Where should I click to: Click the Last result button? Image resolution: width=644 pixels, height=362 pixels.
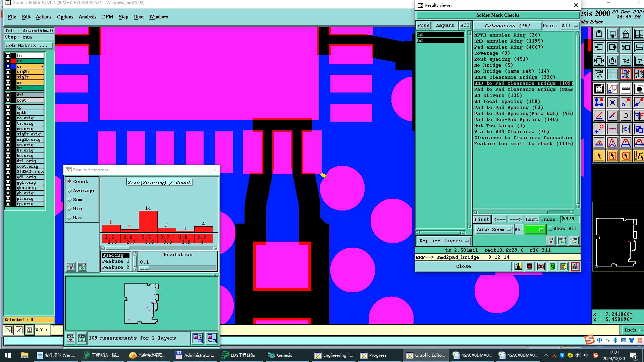(x=532, y=220)
